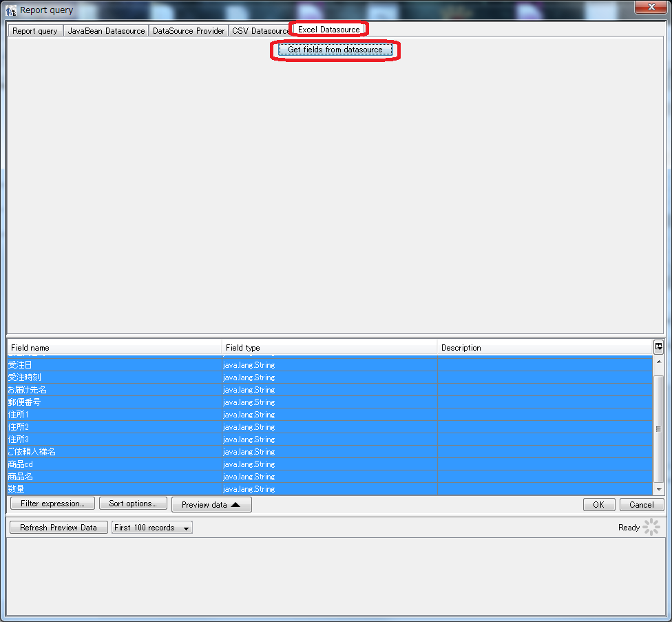672x622 pixels.
Task: Click the field list scrollbar thumb
Action: pyautogui.click(x=659, y=428)
